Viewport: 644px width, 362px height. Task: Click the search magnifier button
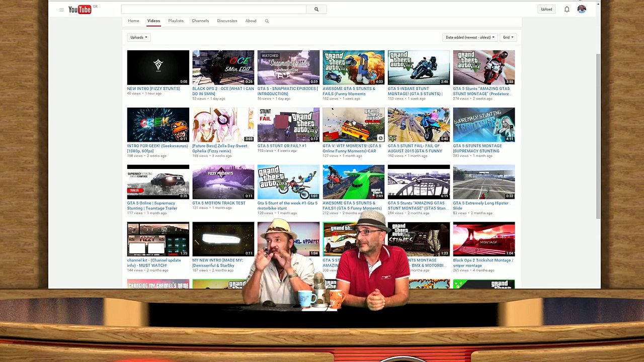click(316, 9)
